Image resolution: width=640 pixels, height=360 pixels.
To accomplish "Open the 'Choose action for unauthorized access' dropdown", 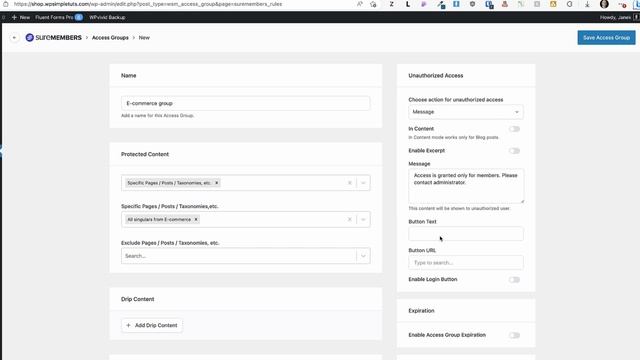I will click(x=466, y=112).
